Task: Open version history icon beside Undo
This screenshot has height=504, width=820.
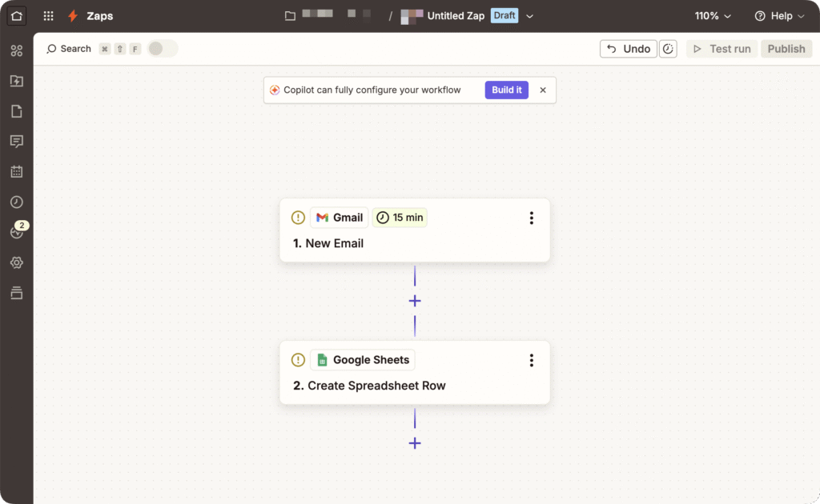Action: tap(668, 49)
